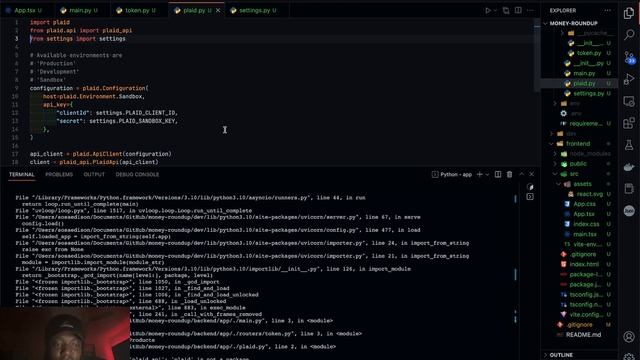
Task: Click the Split Editor Right icon
Action: pos(518,11)
